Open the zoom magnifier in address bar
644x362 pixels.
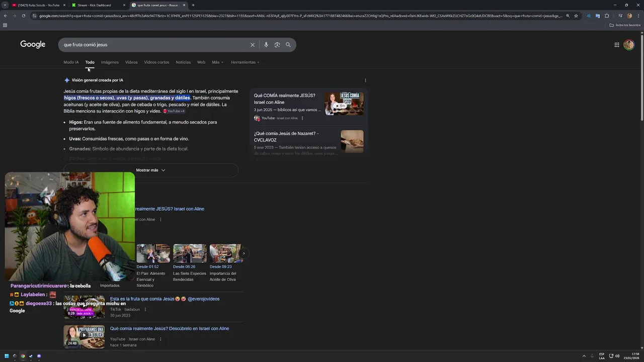coord(568,16)
